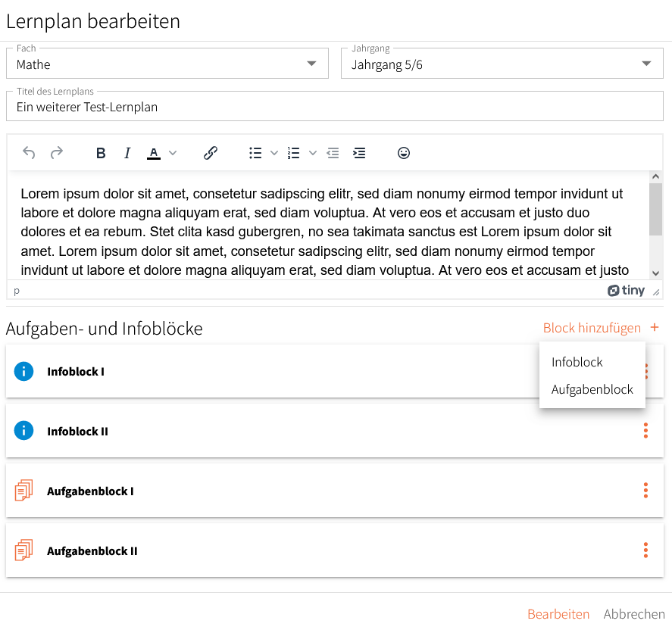Click the Bearbeiten button
Image resolution: width=672 pixels, height=630 pixels.
[558, 614]
